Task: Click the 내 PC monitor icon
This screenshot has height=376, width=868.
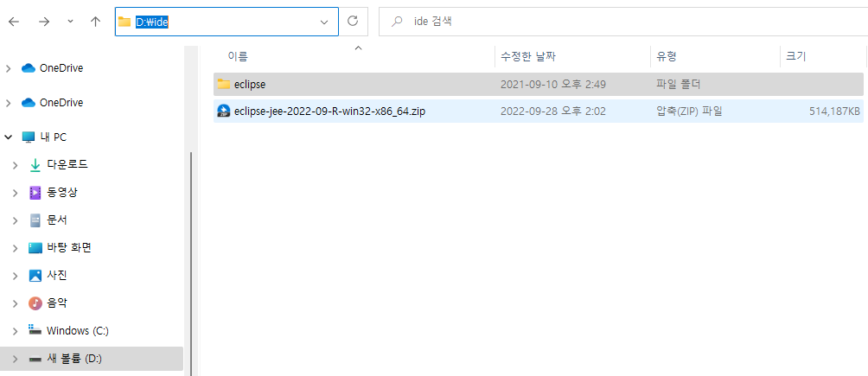Action: tap(29, 137)
